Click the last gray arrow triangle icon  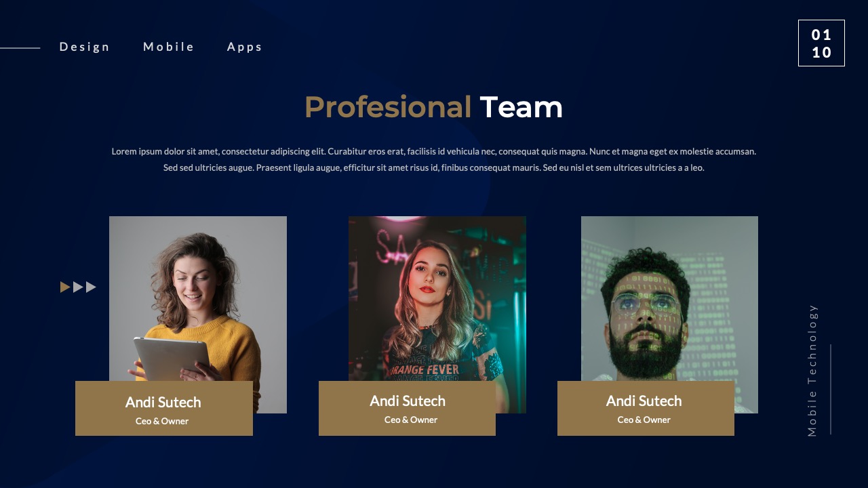(91, 287)
